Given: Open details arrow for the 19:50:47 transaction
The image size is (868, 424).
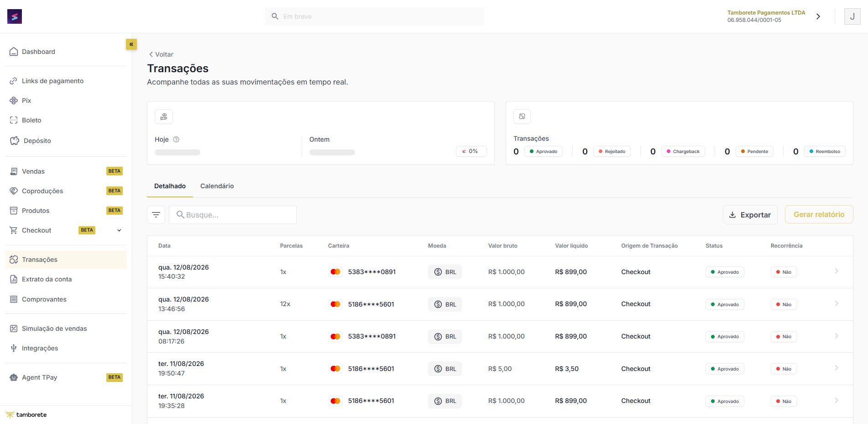Looking at the screenshot, I should tap(837, 368).
